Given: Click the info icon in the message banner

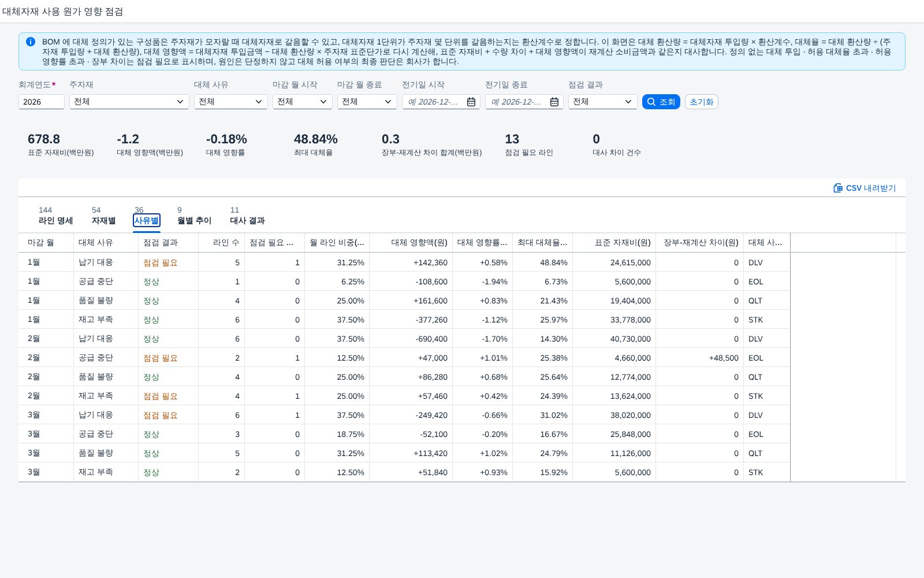Looking at the screenshot, I should pos(31,42).
